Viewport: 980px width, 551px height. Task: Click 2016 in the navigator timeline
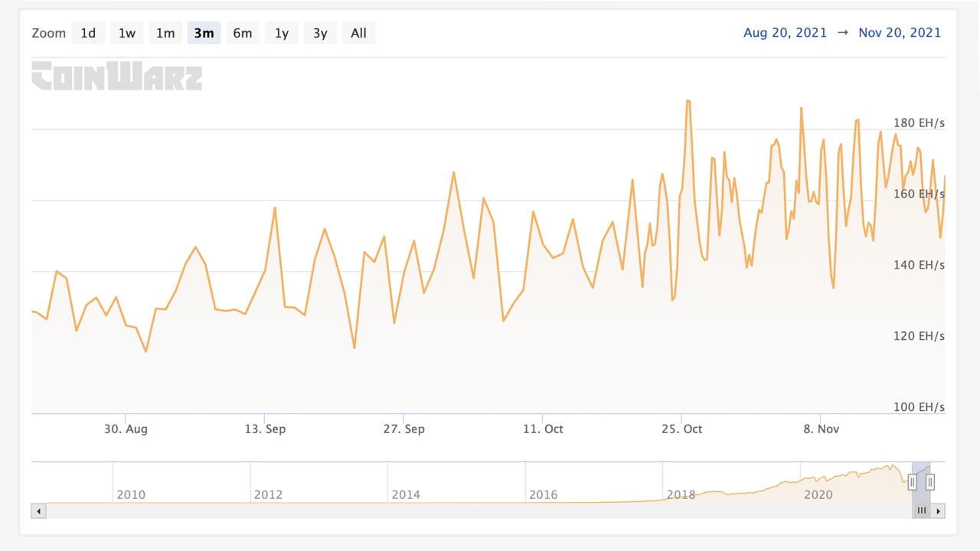pos(544,495)
